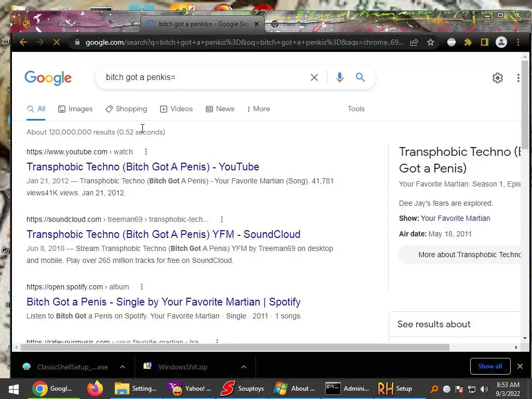View site security padlock info
532x399 pixels.
point(77,42)
